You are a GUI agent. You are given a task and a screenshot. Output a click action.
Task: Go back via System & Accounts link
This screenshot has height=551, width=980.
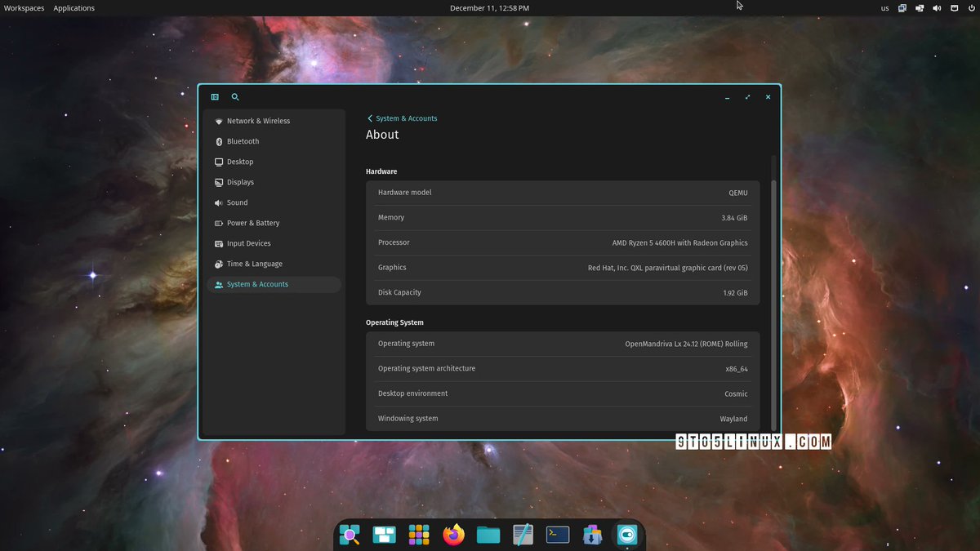click(x=407, y=118)
